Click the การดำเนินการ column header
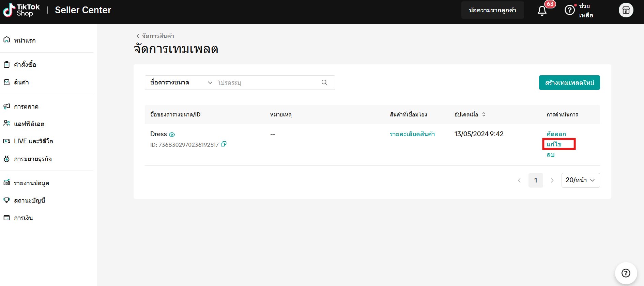Screen dimensions: 644x286 [x=562, y=115]
